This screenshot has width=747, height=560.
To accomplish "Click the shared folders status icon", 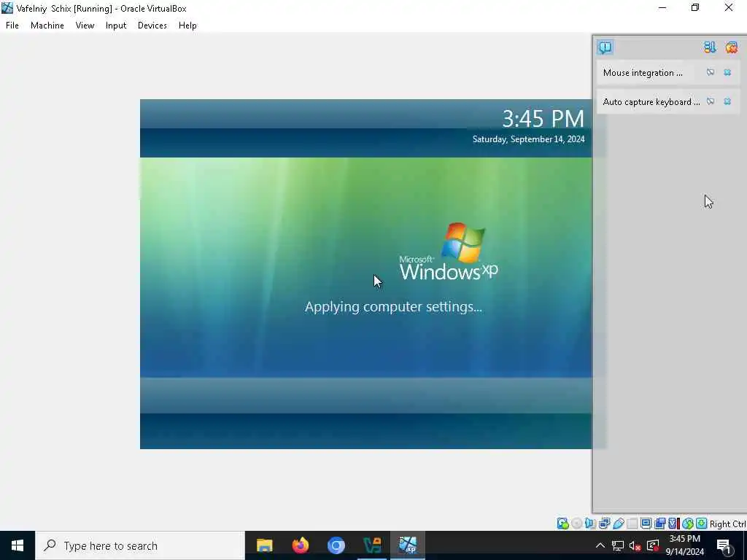I will point(632,524).
